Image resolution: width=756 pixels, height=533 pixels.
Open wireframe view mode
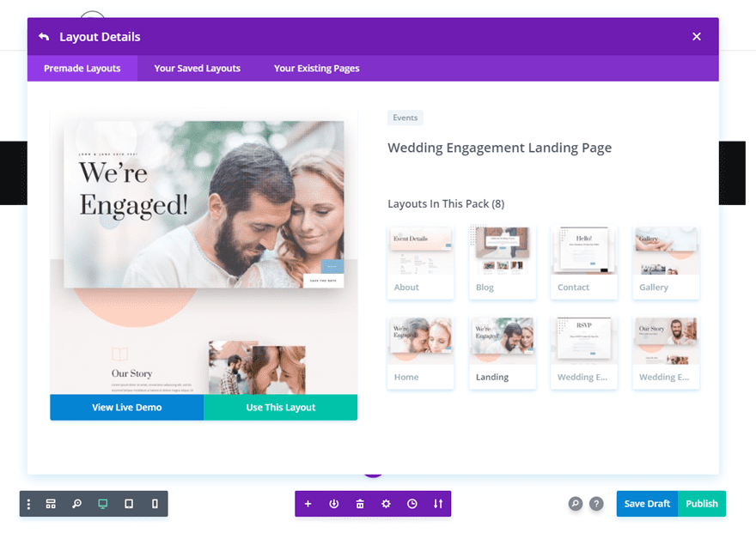pos(51,504)
